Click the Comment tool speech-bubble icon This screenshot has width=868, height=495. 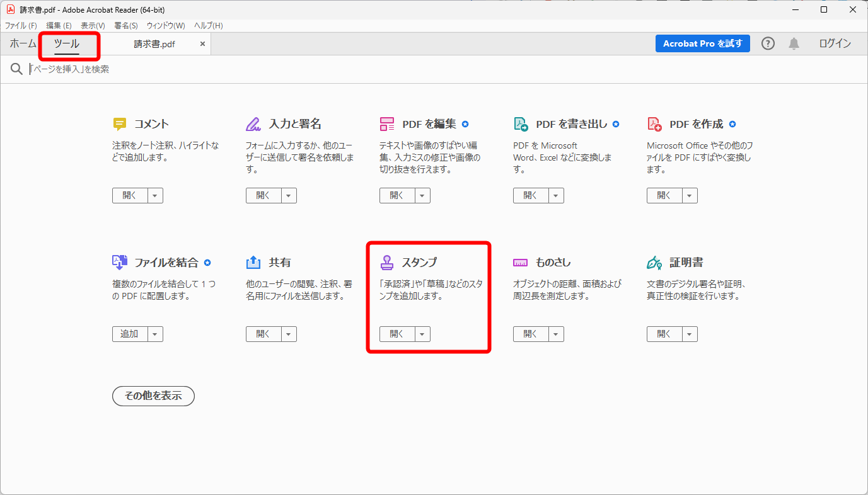tap(120, 124)
